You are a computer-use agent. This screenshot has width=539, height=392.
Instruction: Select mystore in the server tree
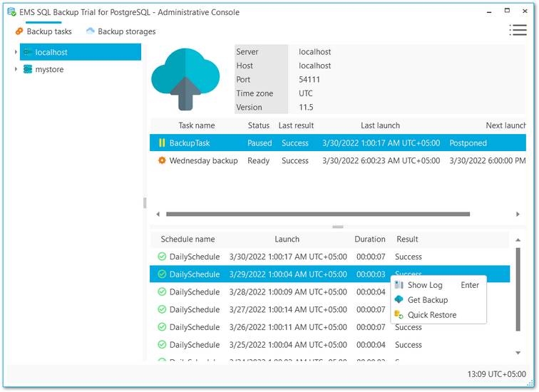tap(49, 69)
